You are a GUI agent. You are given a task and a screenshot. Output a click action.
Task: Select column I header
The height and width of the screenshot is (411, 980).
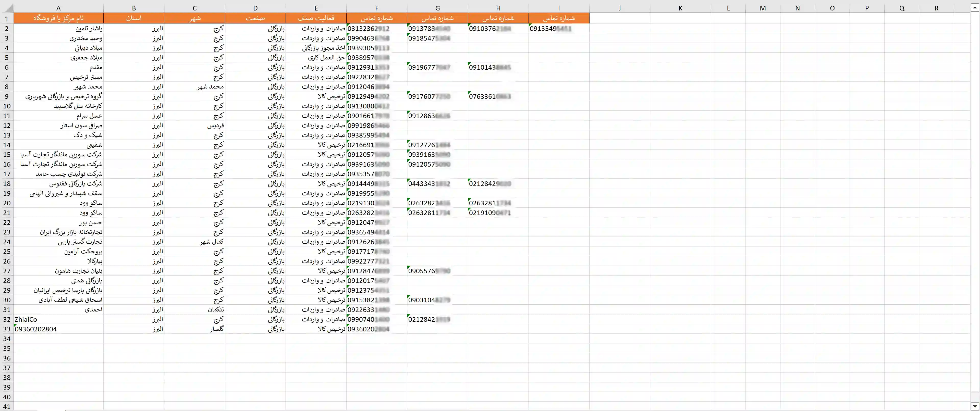pos(559,8)
